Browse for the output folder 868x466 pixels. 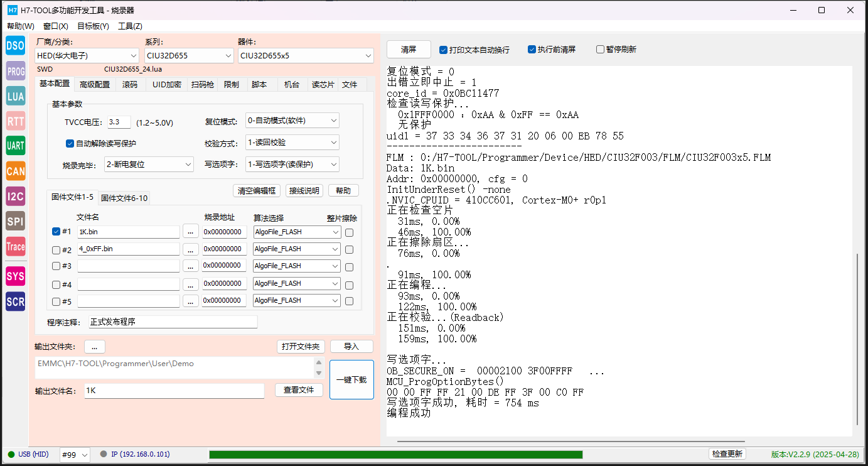(94, 347)
